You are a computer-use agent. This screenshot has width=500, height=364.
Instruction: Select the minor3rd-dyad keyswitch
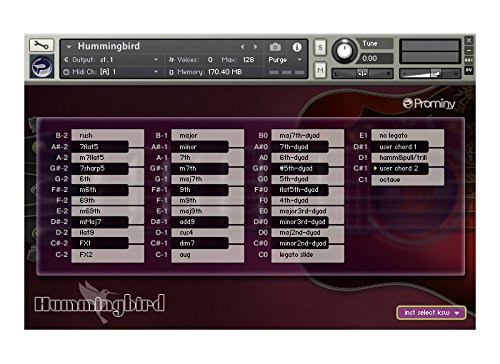pyautogui.click(x=300, y=222)
